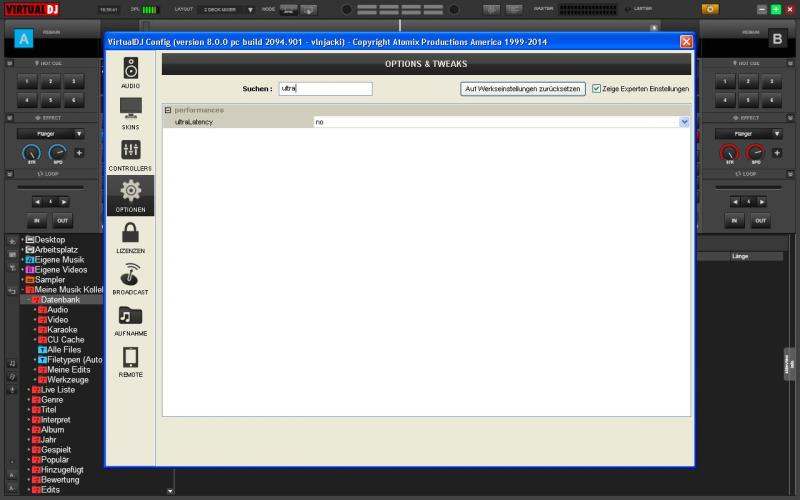Click Auf Werkseinstellungen zurücksetzen button
The height and width of the screenshot is (500, 800).
tap(522, 89)
